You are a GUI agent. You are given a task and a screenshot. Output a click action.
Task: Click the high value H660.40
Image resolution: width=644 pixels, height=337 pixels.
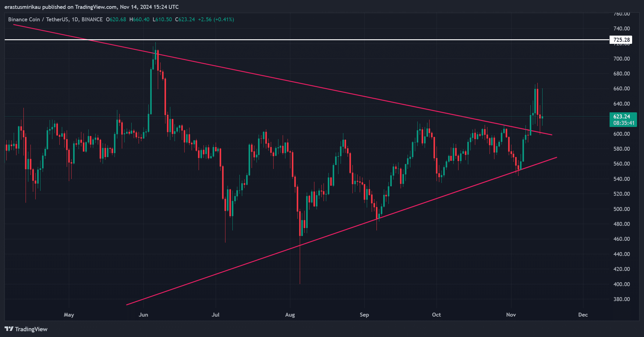(139, 19)
